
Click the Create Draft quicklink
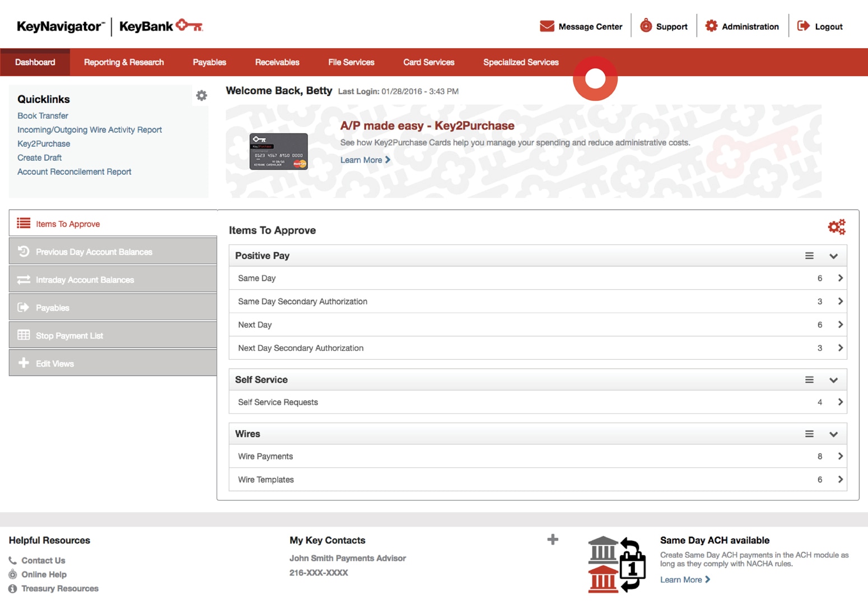tap(39, 157)
